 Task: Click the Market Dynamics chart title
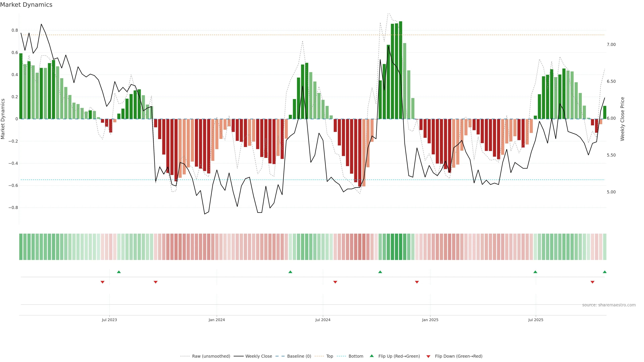pyautogui.click(x=26, y=5)
